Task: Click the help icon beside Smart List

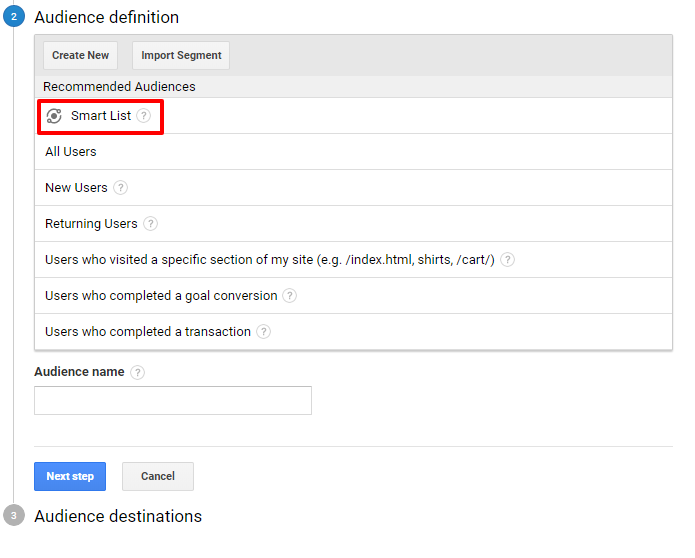Action: (x=144, y=116)
